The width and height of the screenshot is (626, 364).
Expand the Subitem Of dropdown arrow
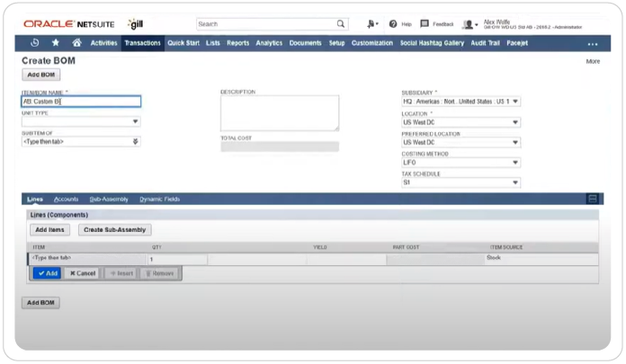click(x=135, y=141)
